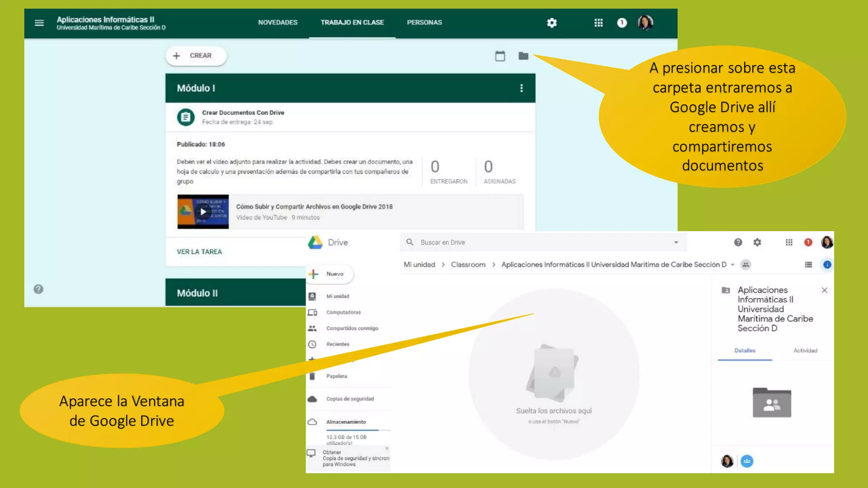Click search magnifier in Drive search bar
Image resolution: width=868 pixels, height=488 pixels.
point(410,242)
